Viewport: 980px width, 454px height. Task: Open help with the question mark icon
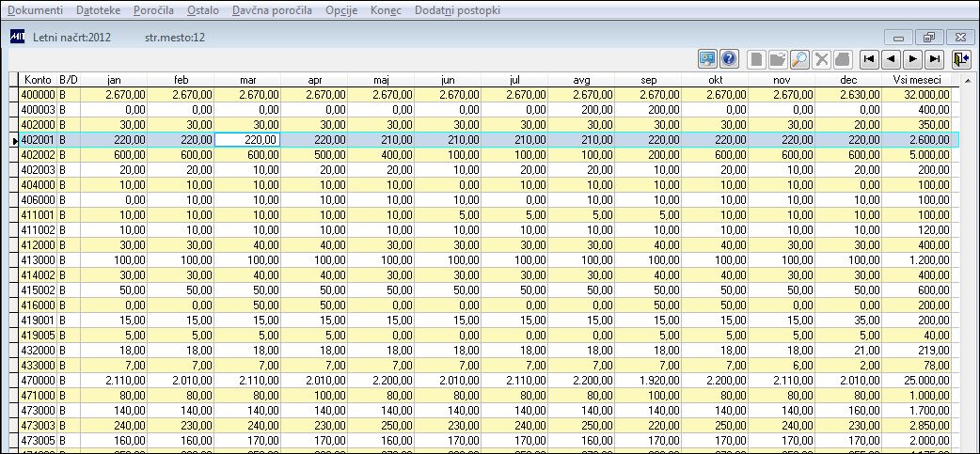(729, 59)
